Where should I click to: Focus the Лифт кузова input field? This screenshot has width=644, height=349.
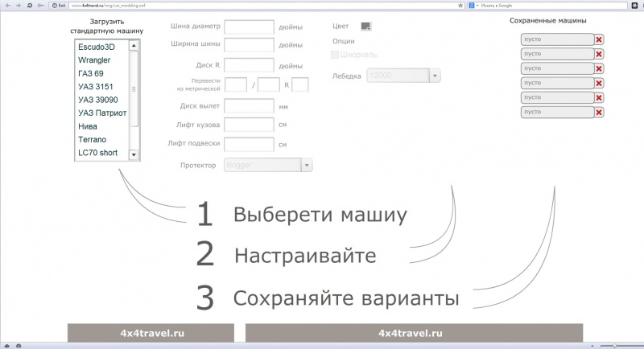pyautogui.click(x=249, y=125)
